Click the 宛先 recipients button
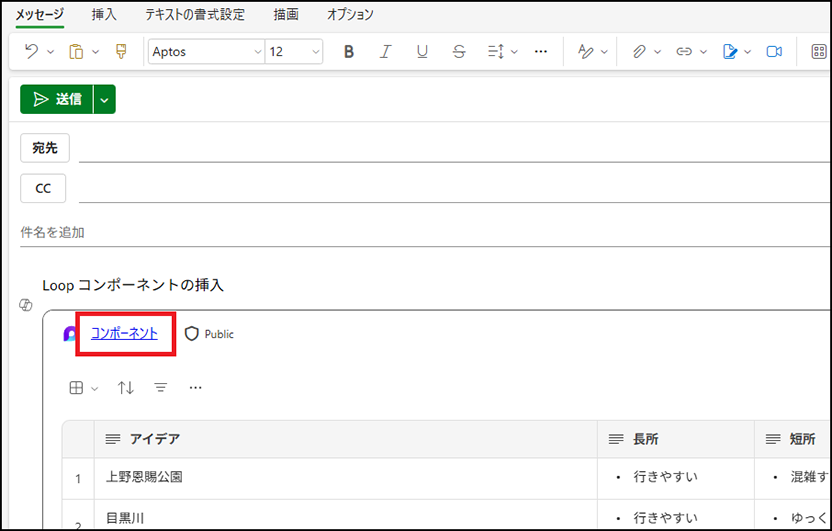832x531 pixels. point(45,148)
